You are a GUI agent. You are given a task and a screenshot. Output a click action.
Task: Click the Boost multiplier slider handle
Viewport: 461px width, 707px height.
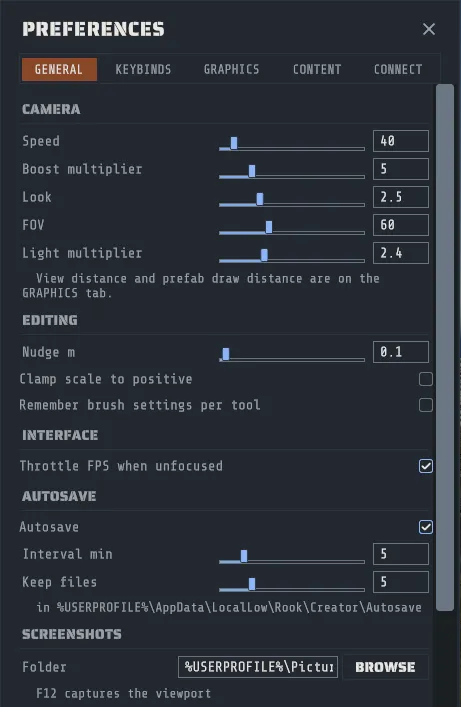[252, 171]
